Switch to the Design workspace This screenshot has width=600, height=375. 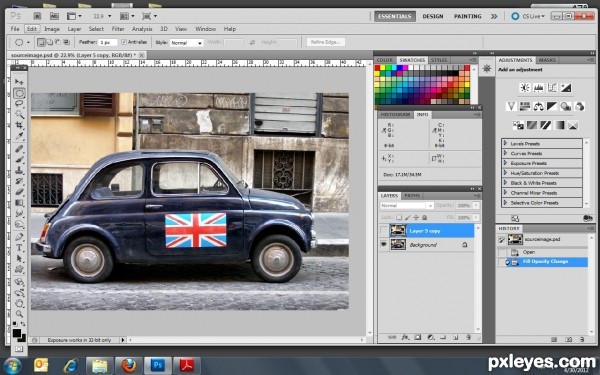point(433,16)
